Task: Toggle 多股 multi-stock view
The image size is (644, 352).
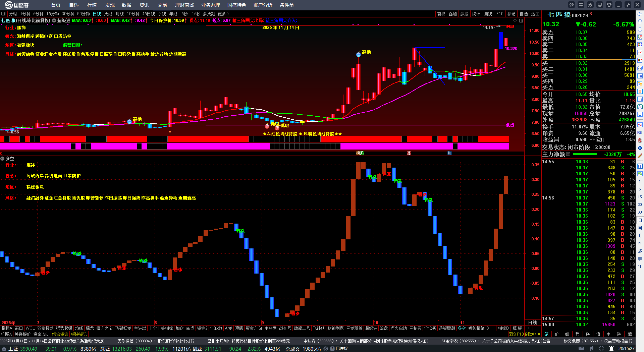Action: 464,14
